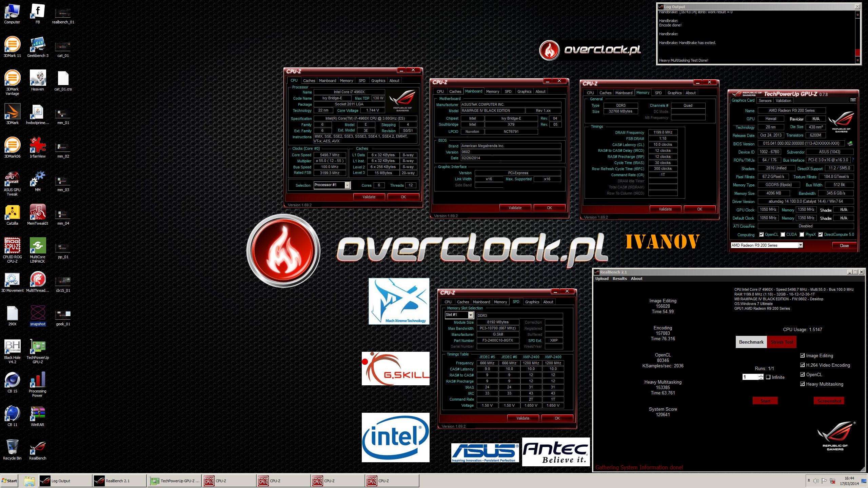Viewport: 868px width, 488px height.
Task: Open the About tab in CPU-Z Memory window
Action: point(690,93)
